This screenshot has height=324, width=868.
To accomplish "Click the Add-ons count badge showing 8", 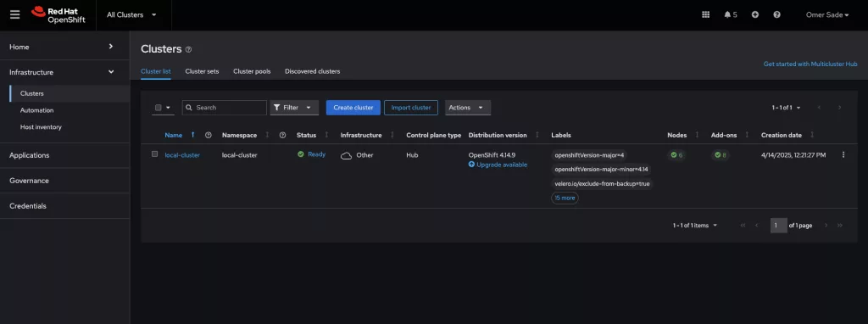I will point(721,155).
